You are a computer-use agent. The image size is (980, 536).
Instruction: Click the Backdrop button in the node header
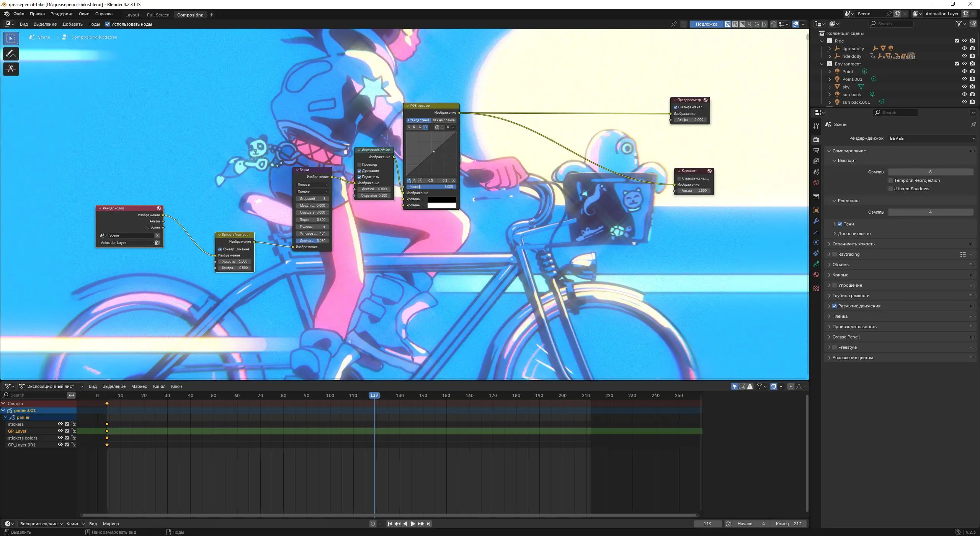(x=706, y=24)
